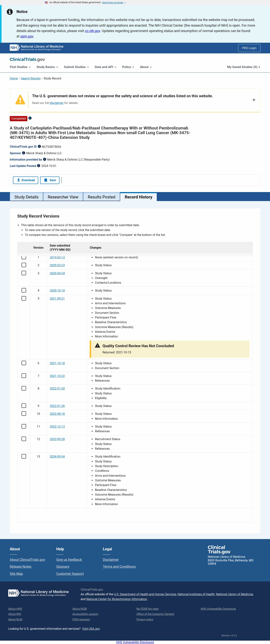Click info icon beside ClinicalTrials.gov ID
The width and height of the screenshot is (270, 644).
point(39,147)
